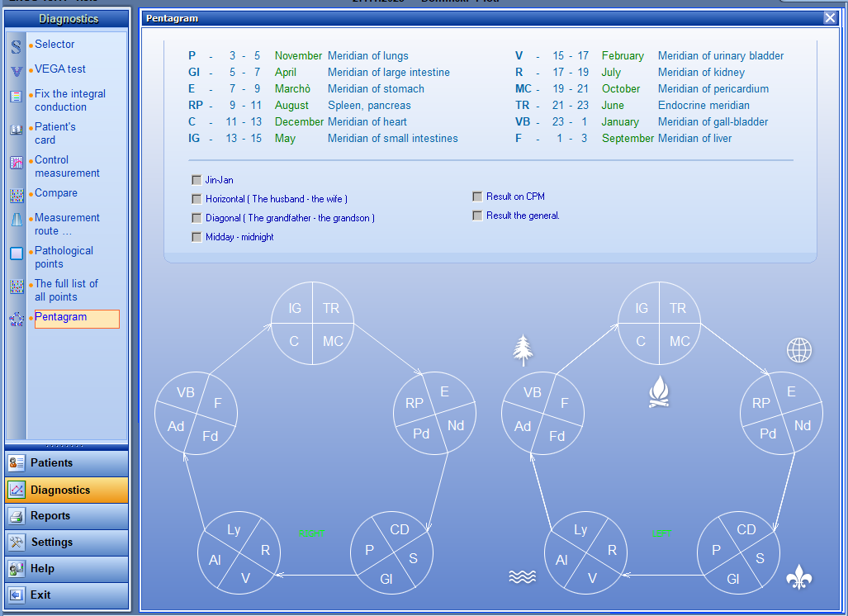Click the tree element icon
Viewport: 848px width, 616px height.
[523, 350]
